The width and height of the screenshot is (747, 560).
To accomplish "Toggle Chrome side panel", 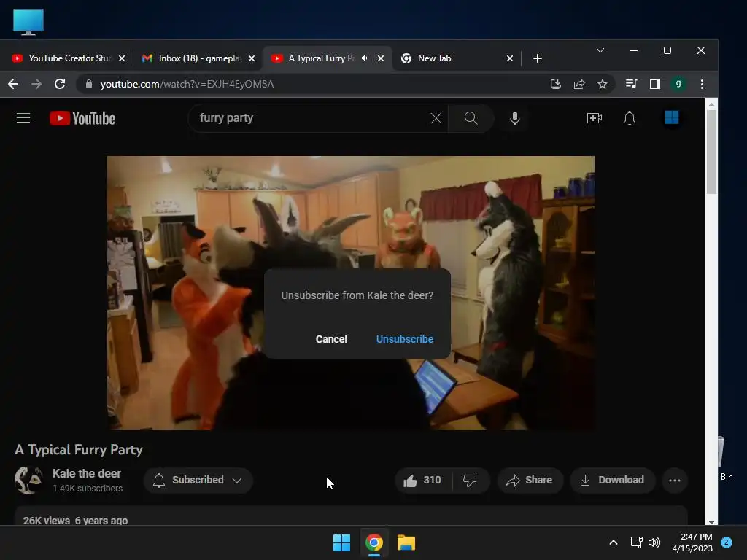I will tap(654, 85).
